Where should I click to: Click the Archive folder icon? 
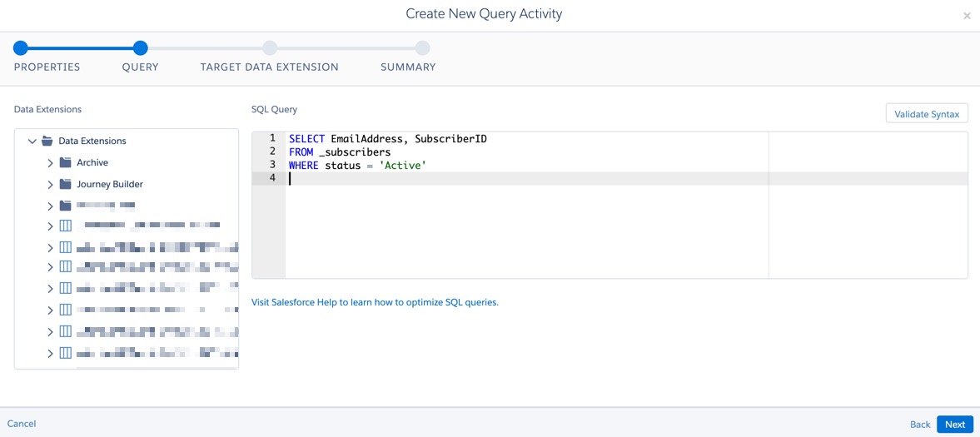pyautogui.click(x=66, y=162)
